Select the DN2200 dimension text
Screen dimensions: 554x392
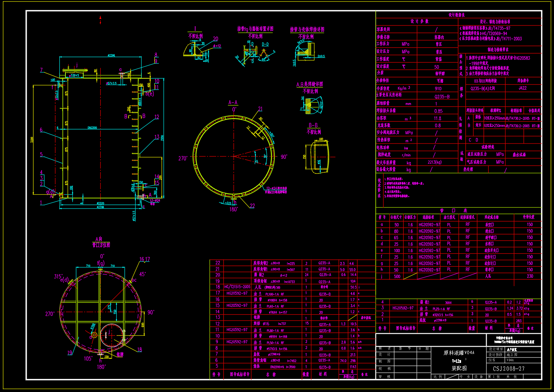tap(92, 128)
